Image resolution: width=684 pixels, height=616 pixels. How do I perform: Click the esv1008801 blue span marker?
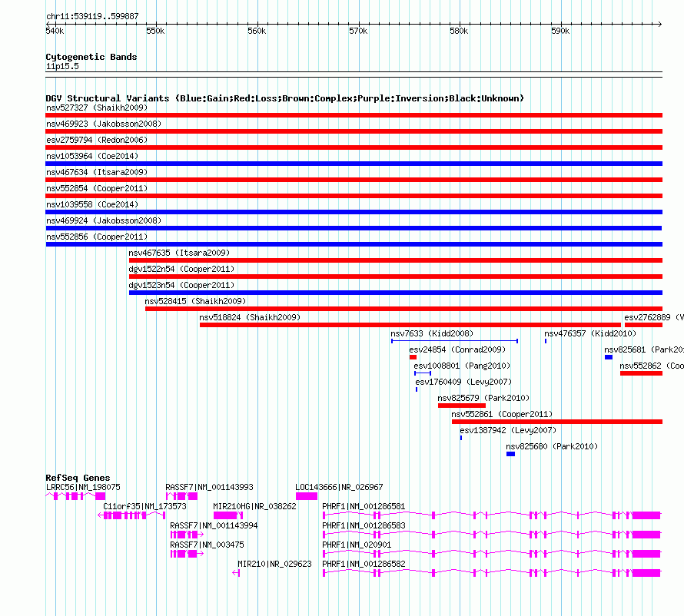click(423, 373)
